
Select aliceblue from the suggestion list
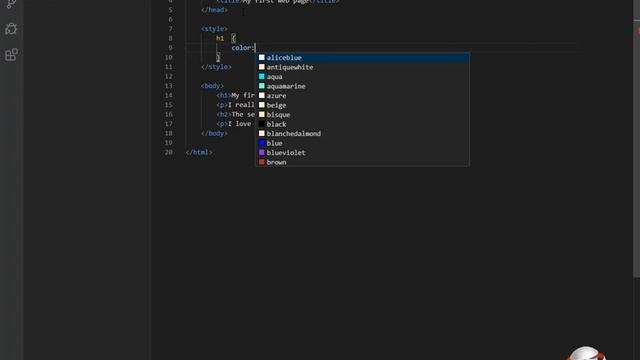pos(362,58)
